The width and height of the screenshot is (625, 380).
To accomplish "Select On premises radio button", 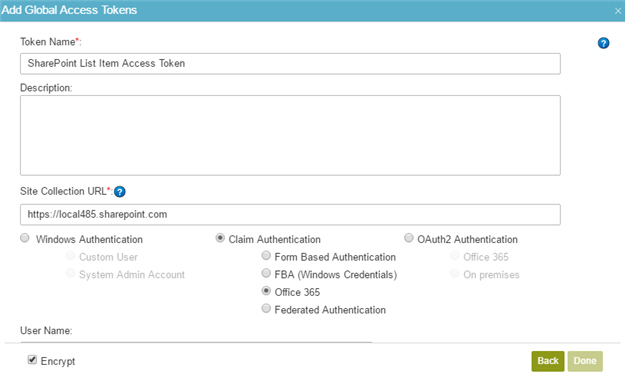I will click(x=454, y=273).
